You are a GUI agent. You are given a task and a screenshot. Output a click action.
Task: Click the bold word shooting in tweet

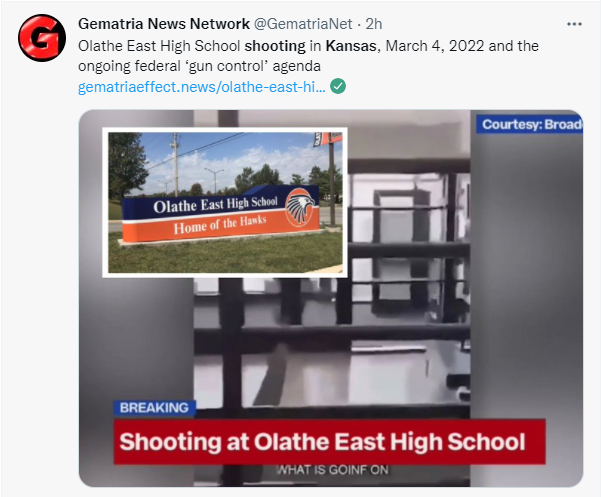275,46
